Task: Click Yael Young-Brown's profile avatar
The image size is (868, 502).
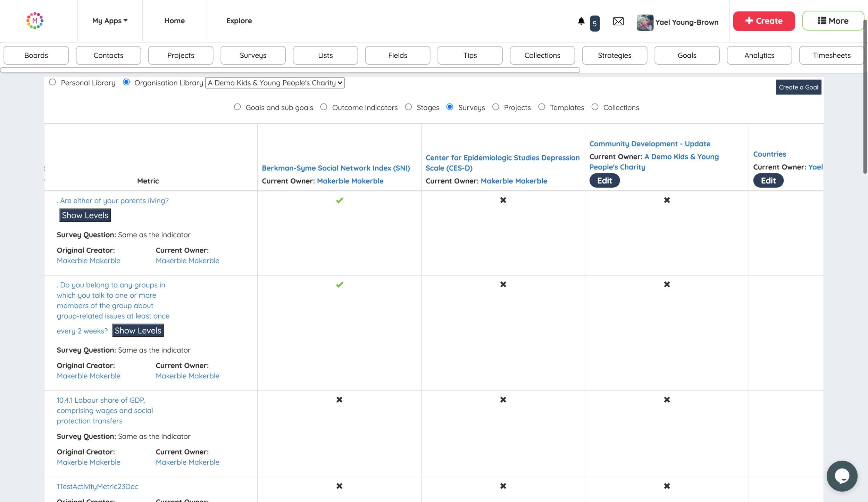Action: point(645,23)
